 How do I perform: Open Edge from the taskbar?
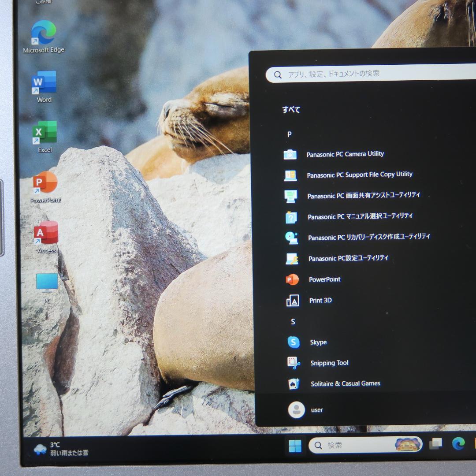click(458, 444)
